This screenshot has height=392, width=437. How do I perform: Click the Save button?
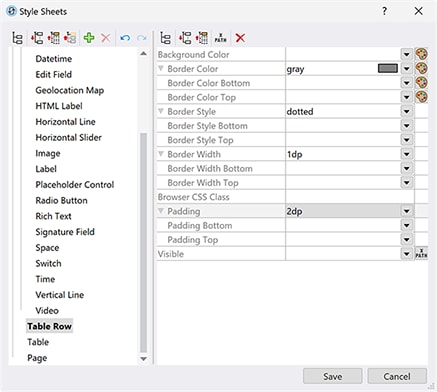click(332, 376)
